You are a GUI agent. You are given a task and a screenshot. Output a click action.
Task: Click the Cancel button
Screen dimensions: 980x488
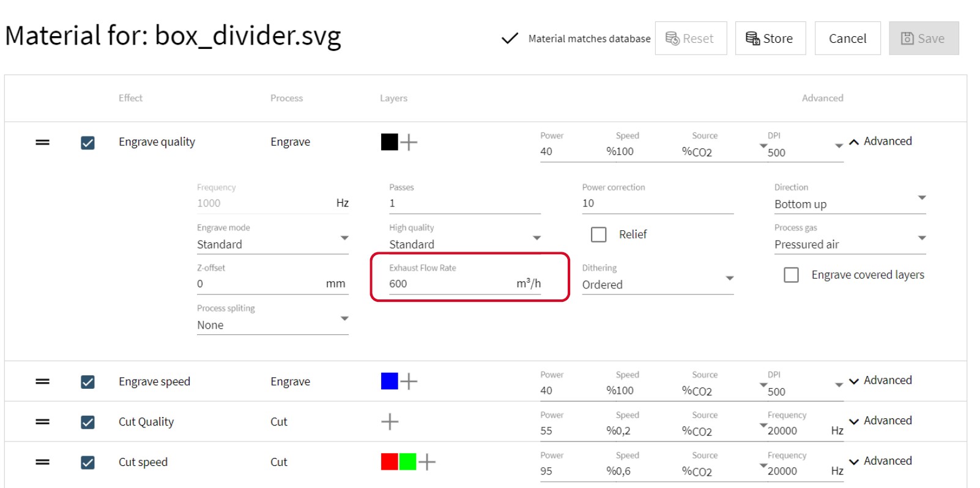tap(847, 39)
